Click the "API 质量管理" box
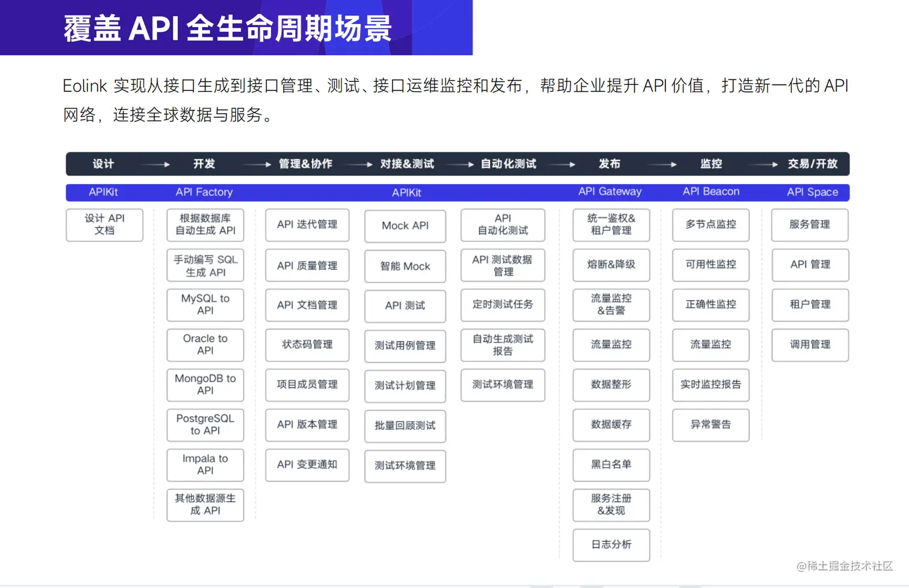Viewport: 909px width, 588px height. (x=307, y=265)
